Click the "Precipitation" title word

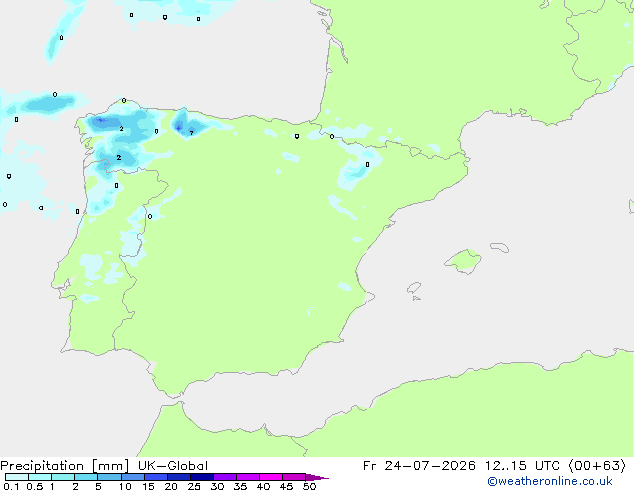(42, 466)
